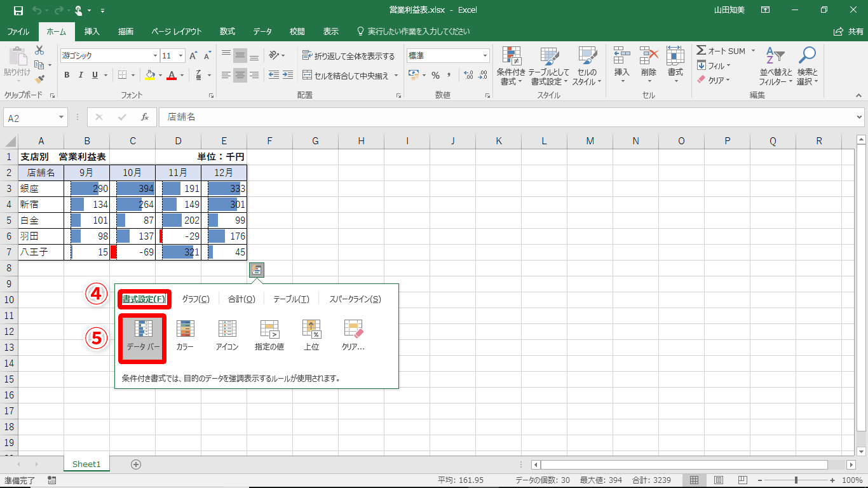This screenshot has width=868, height=488.
Task: Click the insert function fx icon
Action: tap(145, 117)
